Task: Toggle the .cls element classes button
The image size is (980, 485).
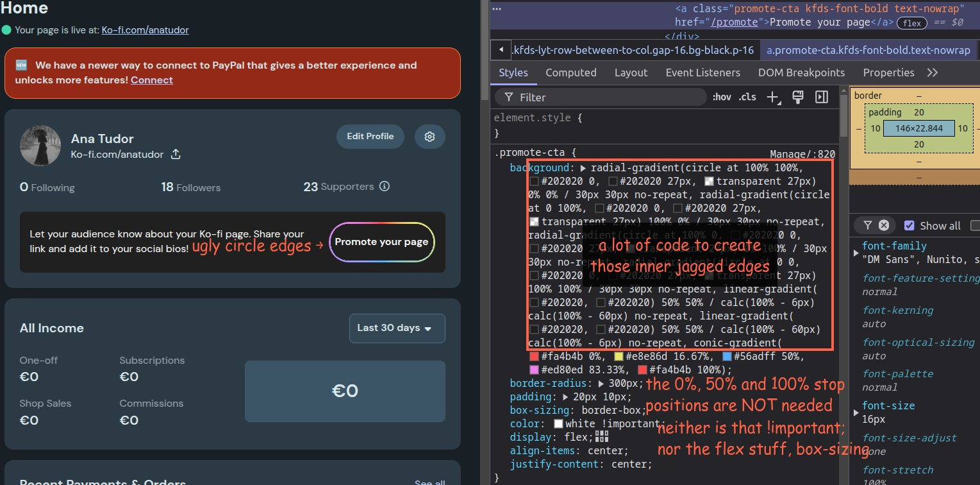Action: point(747,98)
